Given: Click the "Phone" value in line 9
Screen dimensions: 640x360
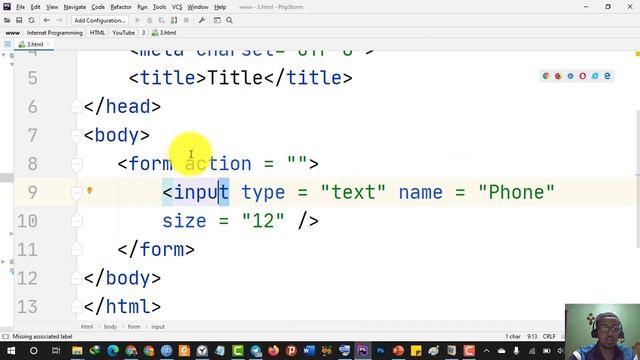Looking at the screenshot, I should pos(517,192).
